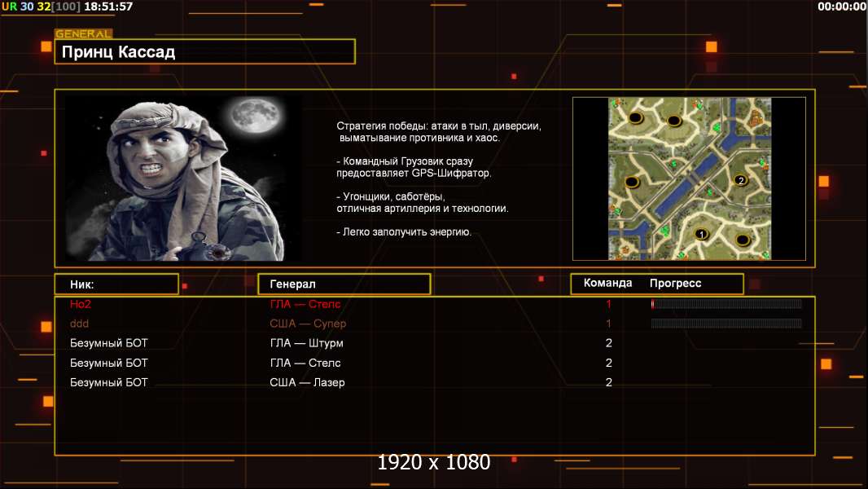Click the 'Угонщики, саботёры' description line

pyautogui.click(x=391, y=196)
